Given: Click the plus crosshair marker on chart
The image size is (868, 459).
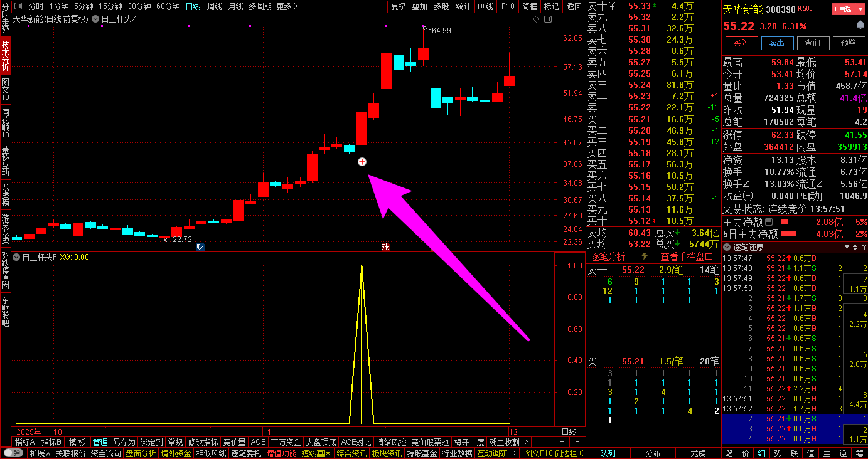Looking at the screenshot, I should pyautogui.click(x=362, y=162).
